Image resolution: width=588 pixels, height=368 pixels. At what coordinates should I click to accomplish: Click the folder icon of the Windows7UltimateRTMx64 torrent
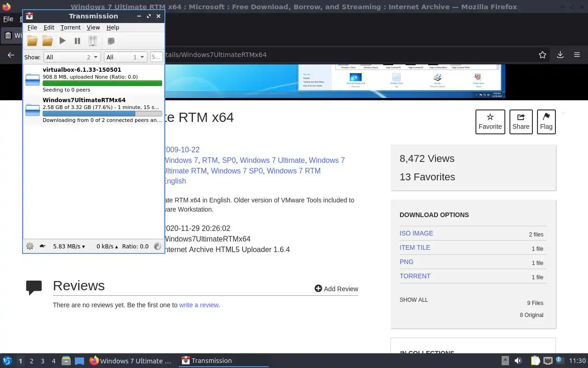32,110
